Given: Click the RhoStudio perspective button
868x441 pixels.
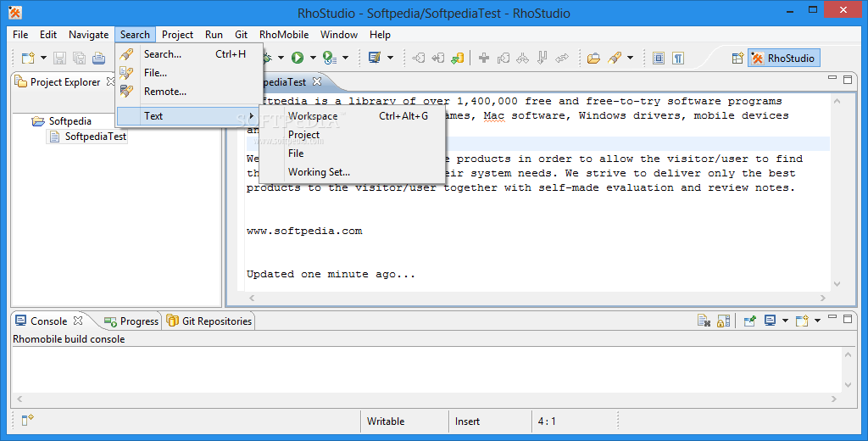Looking at the screenshot, I should [x=782, y=59].
